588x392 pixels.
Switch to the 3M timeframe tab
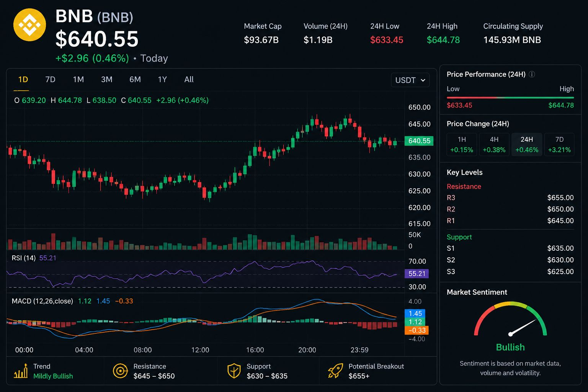coord(106,80)
